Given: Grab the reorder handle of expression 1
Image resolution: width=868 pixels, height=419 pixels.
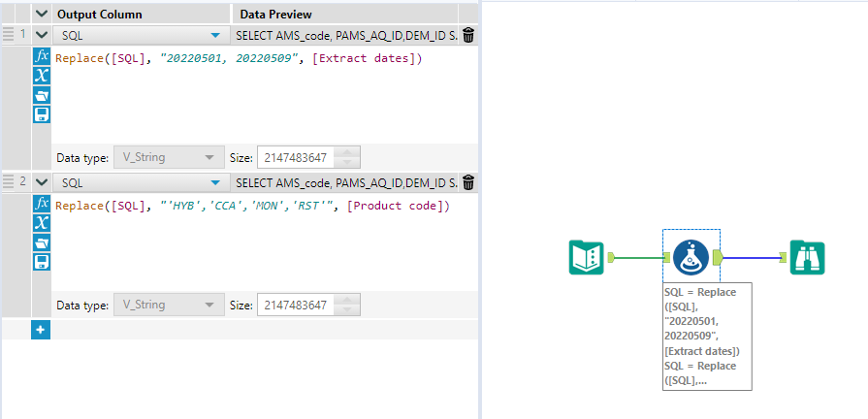Looking at the screenshot, I should click(9, 35).
